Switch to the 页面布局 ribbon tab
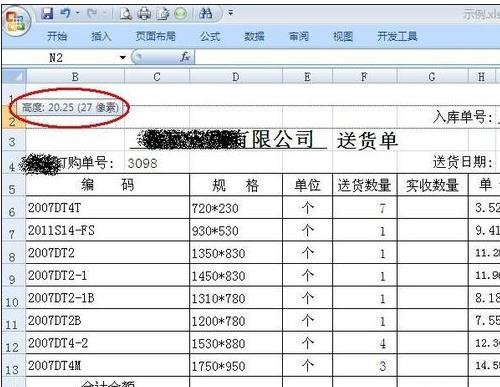 click(155, 36)
